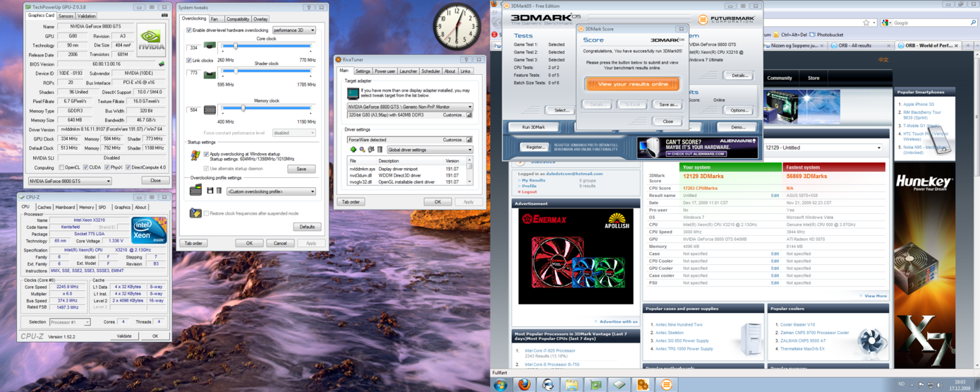Image resolution: width=980 pixels, height=392 pixels.
Task: Open Global driver settings dropdown
Action: (430, 150)
